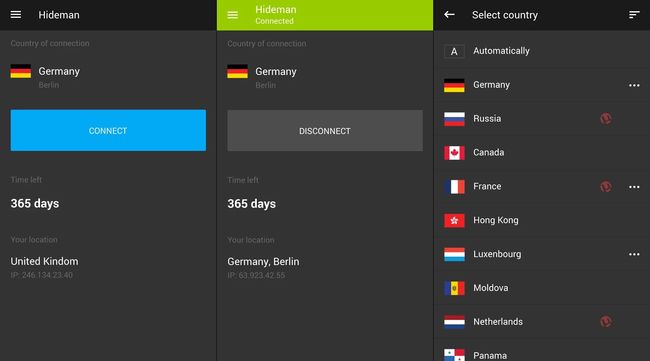Choose France in the country list
The height and width of the screenshot is (361, 650).
pos(542,187)
